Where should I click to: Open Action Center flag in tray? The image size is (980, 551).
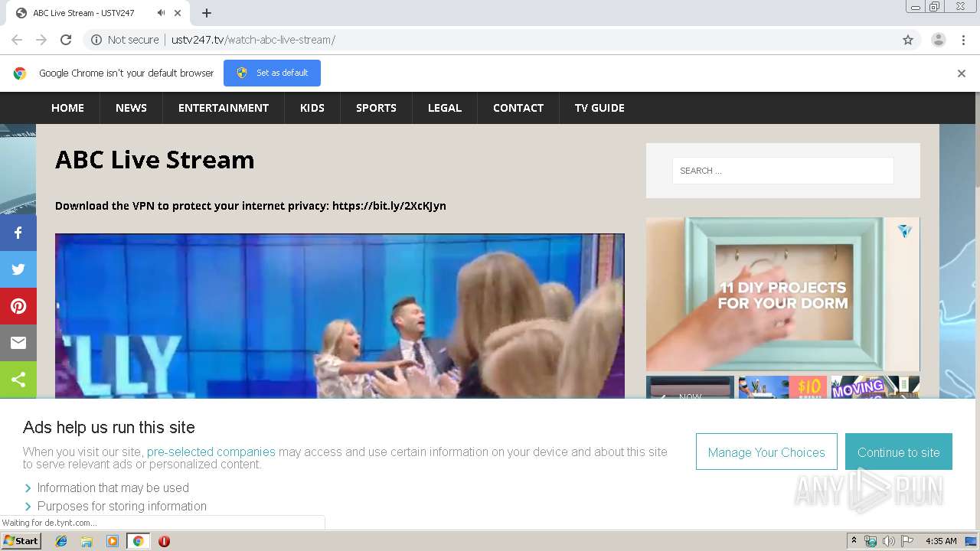click(906, 541)
